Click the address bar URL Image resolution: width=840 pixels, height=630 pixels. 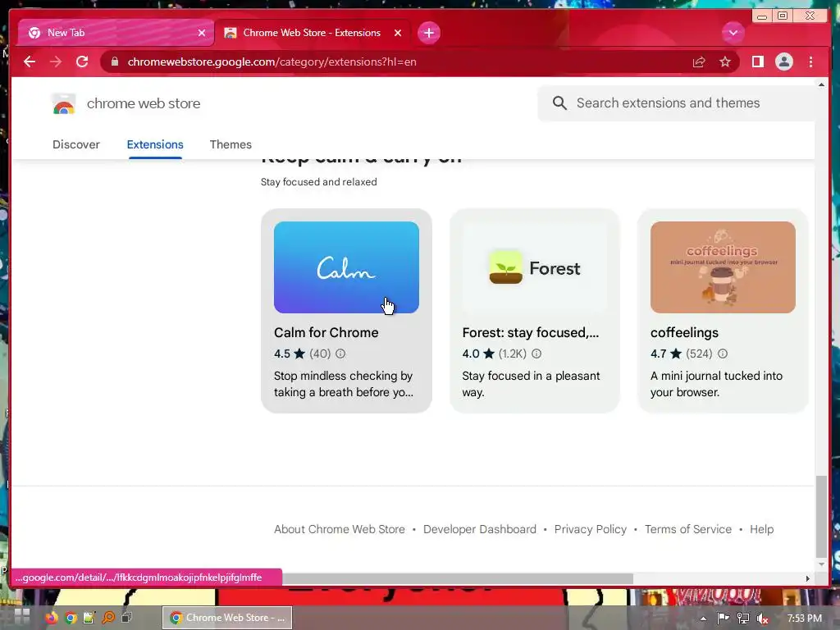tap(272, 62)
